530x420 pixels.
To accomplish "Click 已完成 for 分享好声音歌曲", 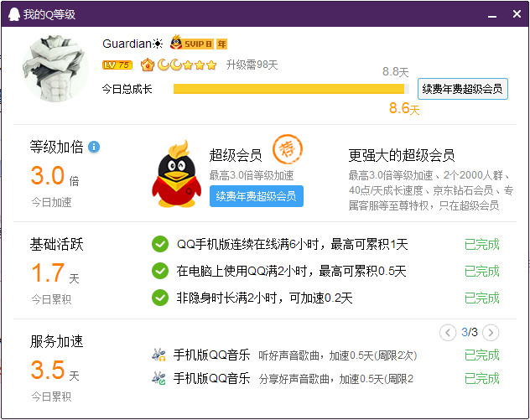I will click(482, 378).
